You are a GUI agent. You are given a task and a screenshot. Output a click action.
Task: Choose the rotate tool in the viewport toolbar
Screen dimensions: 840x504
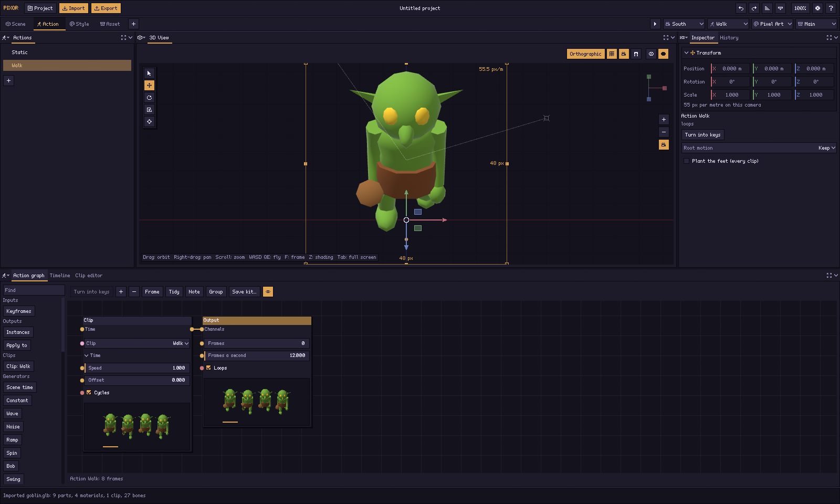click(149, 98)
